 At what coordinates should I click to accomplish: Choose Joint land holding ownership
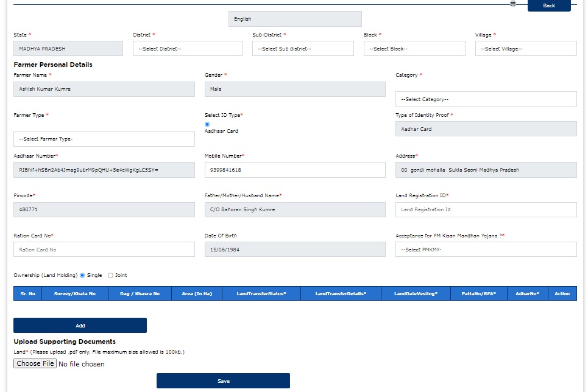tap(110, 275)
